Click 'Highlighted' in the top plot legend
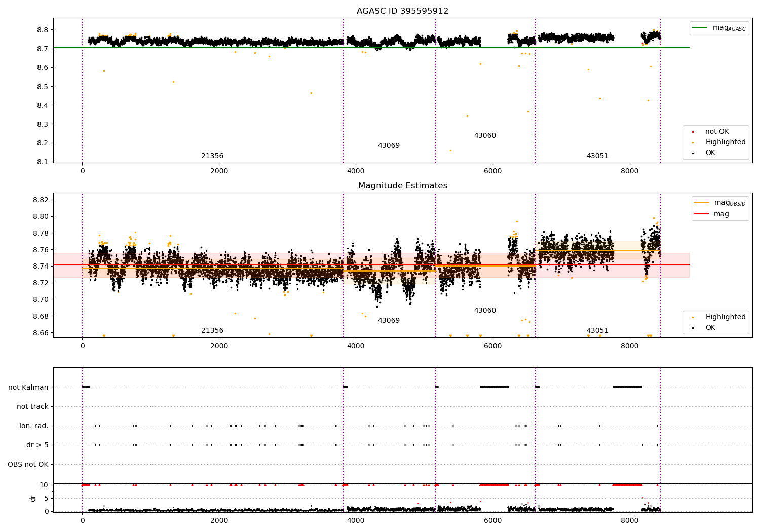760x532 pixels. pos(726,142)
